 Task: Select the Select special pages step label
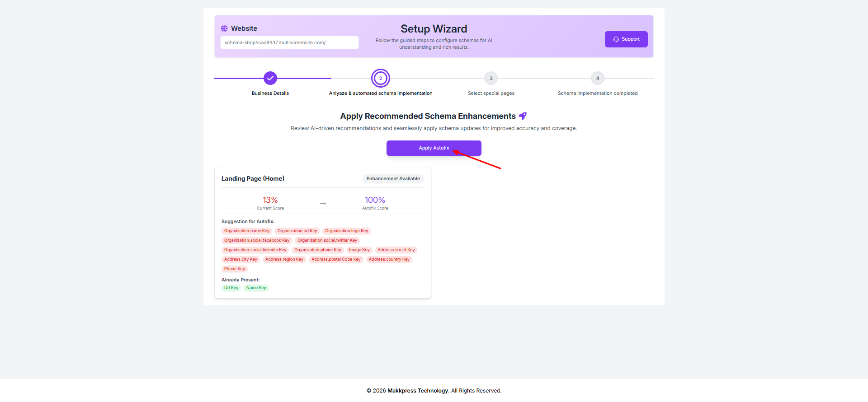[x=491, y=93]
